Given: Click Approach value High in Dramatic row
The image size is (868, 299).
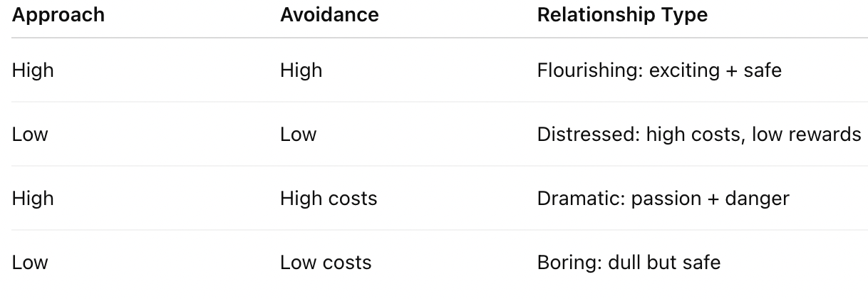Looking at the screenshot, I should click(33, 198).
